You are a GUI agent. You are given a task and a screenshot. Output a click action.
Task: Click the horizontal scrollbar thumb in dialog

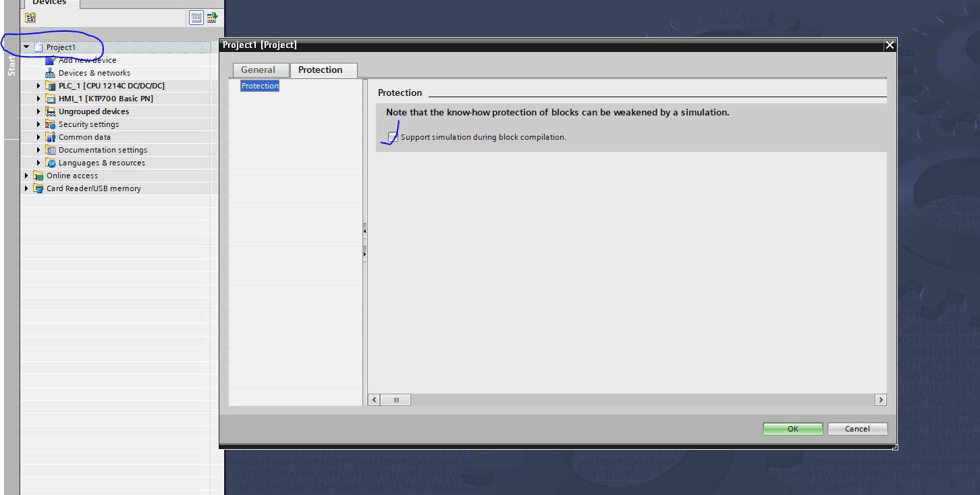click(396, 400)
